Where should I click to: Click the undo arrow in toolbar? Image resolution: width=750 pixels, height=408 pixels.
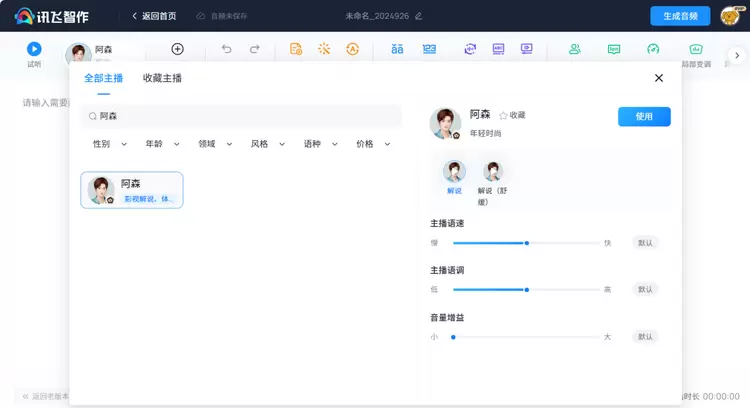(226, 49)
